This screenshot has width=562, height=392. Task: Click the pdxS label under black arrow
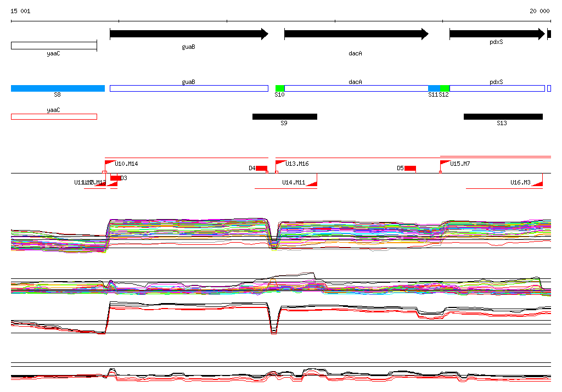496,42
